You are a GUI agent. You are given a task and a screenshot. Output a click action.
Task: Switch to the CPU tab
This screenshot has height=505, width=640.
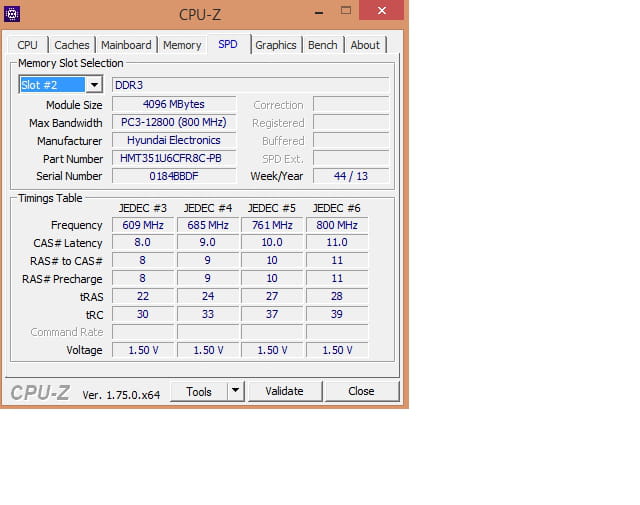pos(28,45)
